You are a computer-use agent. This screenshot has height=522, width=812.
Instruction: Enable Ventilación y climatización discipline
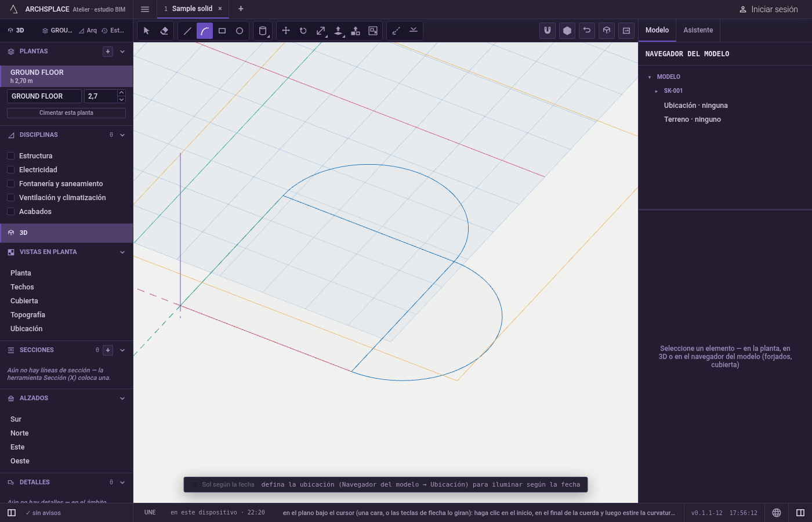tap(10, 198)
